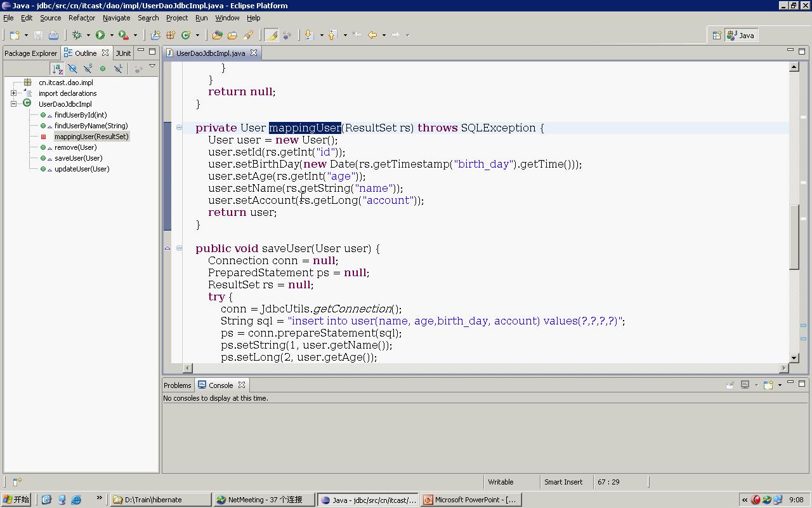Viewport: 812px width, 508px height.
Task: Click editor vertical scrollbar down arrow
Action: (x=794, y=358)
